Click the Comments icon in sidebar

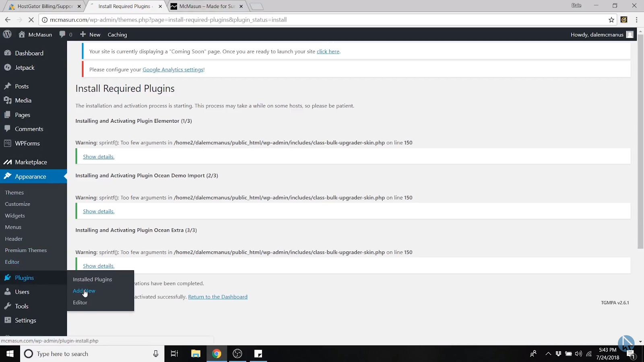pos(8,129)
